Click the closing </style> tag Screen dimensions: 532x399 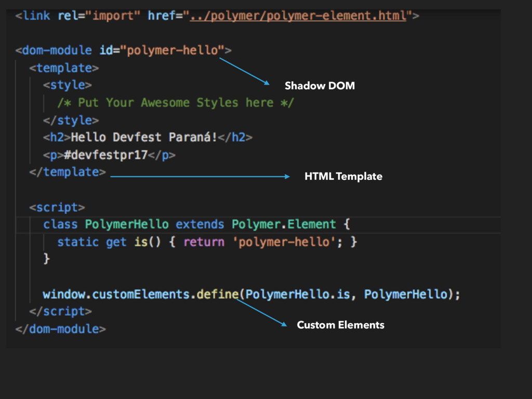click(x=71, y=120)
